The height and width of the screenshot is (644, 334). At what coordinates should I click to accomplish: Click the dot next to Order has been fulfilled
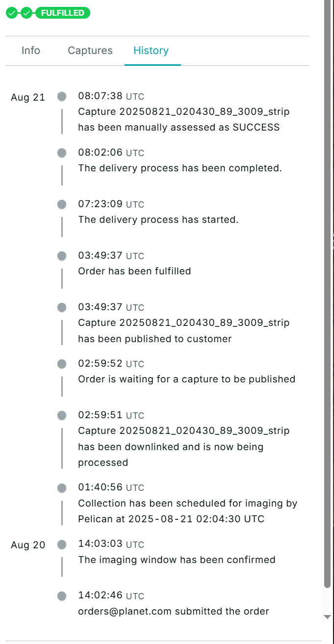pyautogui.click(x=62, y=256)
